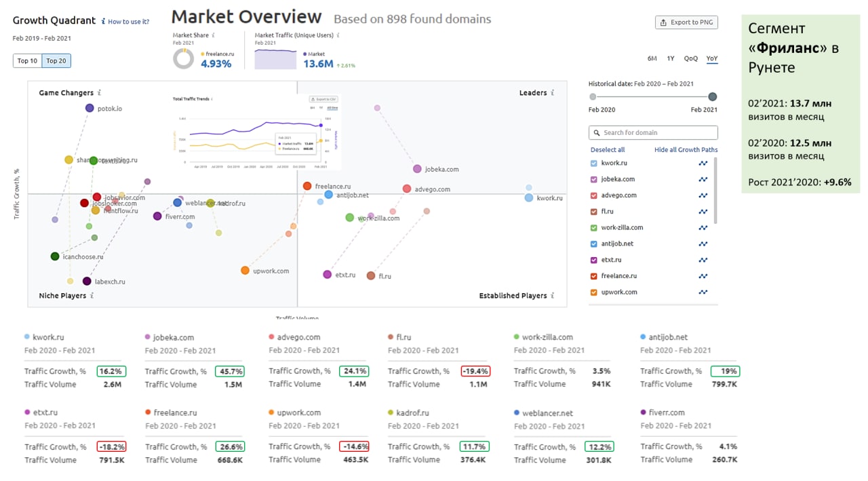Select the 6M period
This screenshot has height=481, width=868.
pyautogui.click(x=652, y=58)
